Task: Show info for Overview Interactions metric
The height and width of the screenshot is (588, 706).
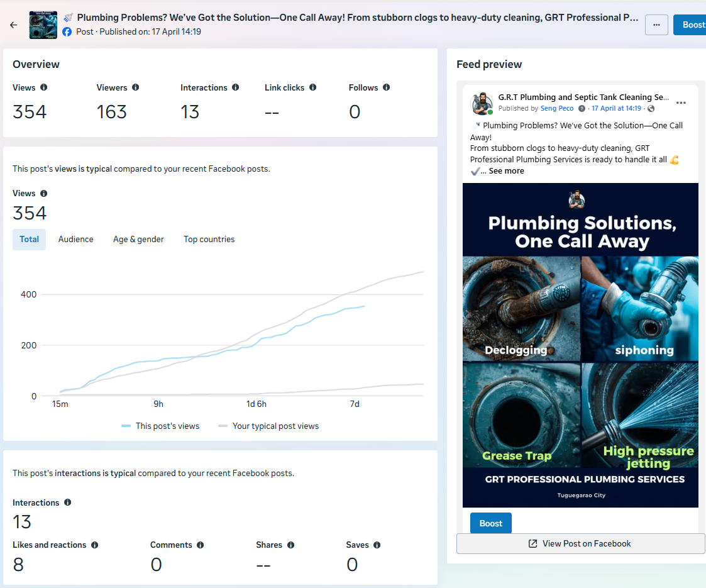Action: 236,87
